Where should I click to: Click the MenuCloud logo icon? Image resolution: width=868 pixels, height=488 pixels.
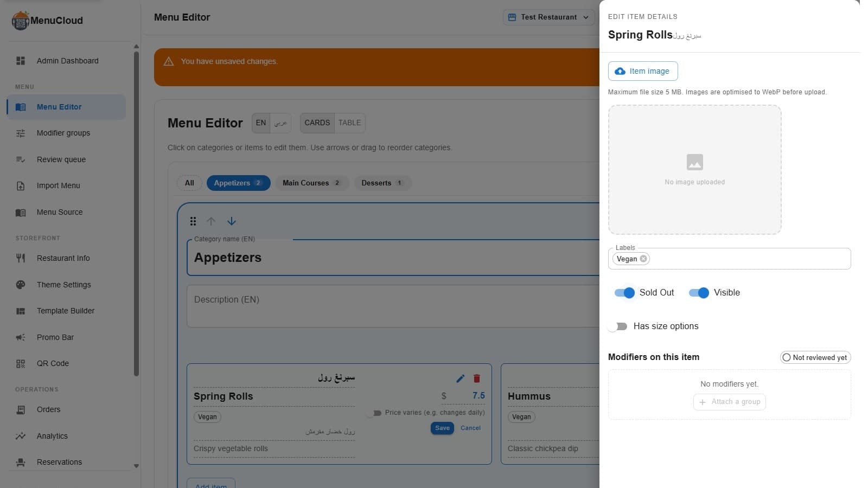pos(20,21)
